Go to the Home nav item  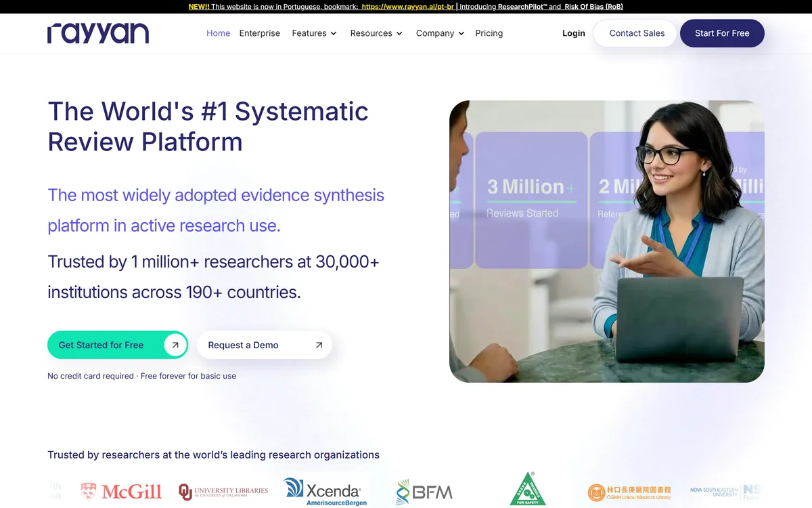218,33
